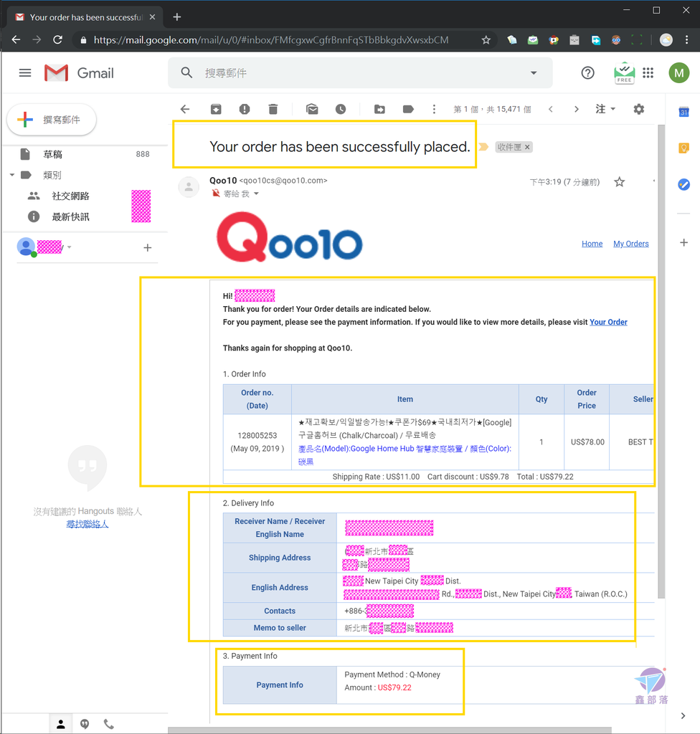Bookmark this page star icon
700x734 pixels.
click(x=486, y=40)
